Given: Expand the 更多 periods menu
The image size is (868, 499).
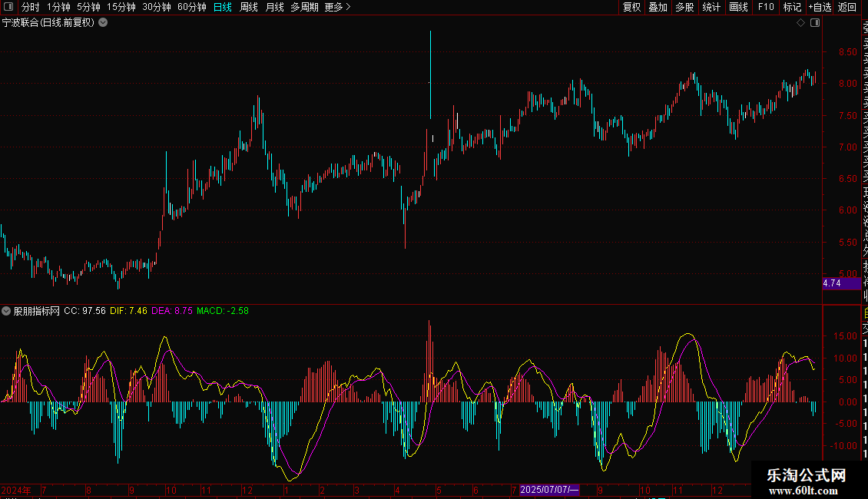Looking at the screenshot, I should click(338, 7).
